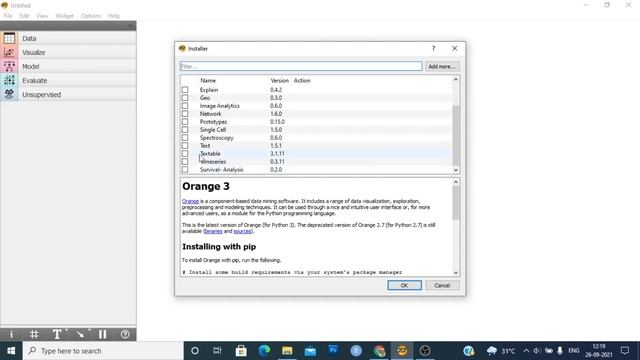Open the Help menu
The width and height of the screenshot is (640, 360).
pos(114,16)
